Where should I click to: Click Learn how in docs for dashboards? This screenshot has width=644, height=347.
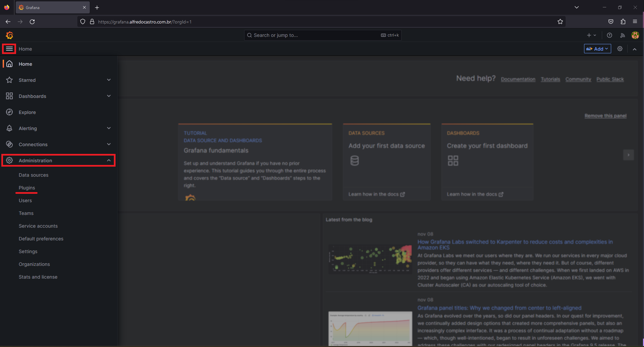(x=475, y=194)
